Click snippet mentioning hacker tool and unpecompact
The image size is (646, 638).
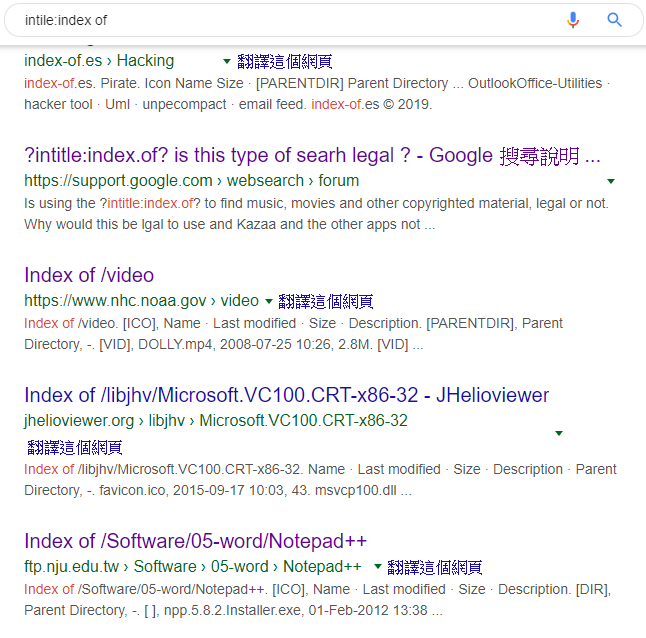pyautogui.click(x=317, y=94)
